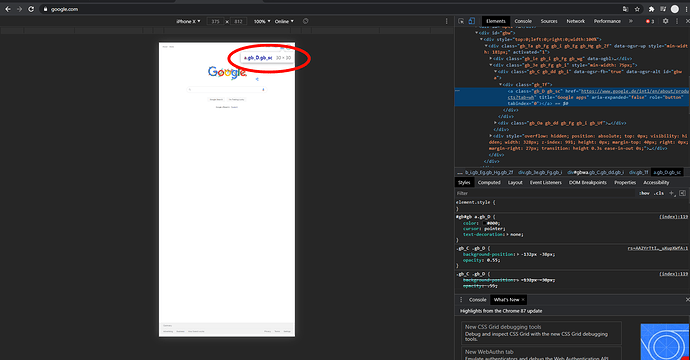
Task: Toggle the :hov element state panel
Action: click(644, 193)
